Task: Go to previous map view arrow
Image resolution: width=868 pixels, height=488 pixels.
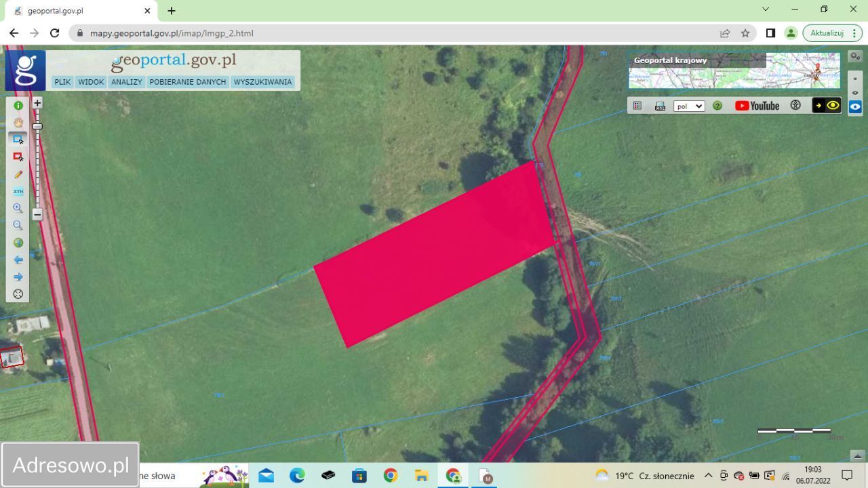Action: pos(18,260)
